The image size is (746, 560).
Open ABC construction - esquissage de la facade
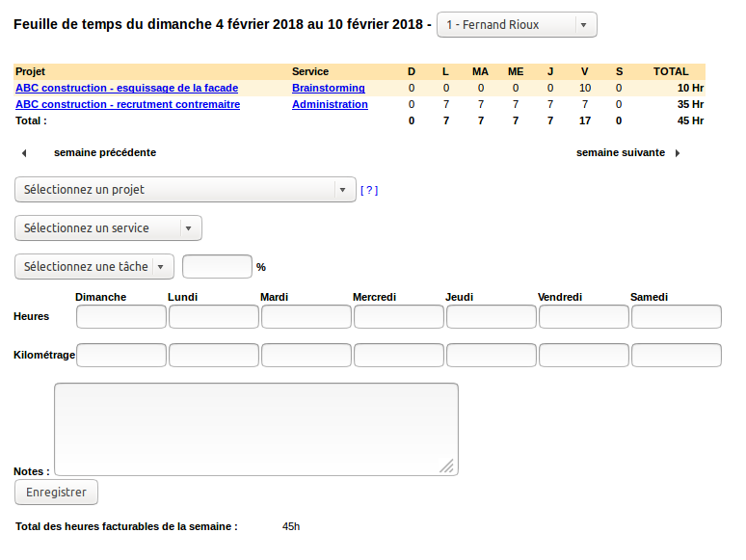126,88
